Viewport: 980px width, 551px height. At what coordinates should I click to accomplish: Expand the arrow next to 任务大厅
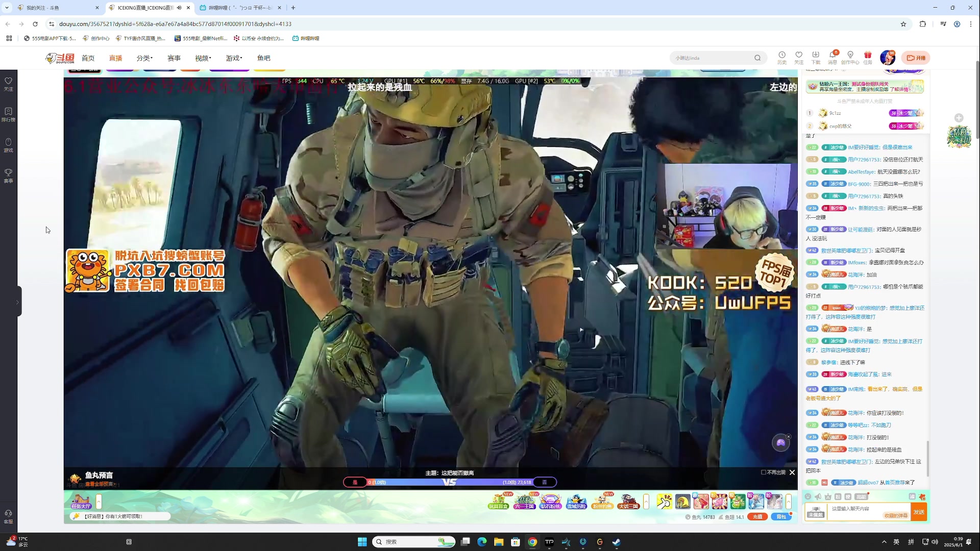(99, 502)
